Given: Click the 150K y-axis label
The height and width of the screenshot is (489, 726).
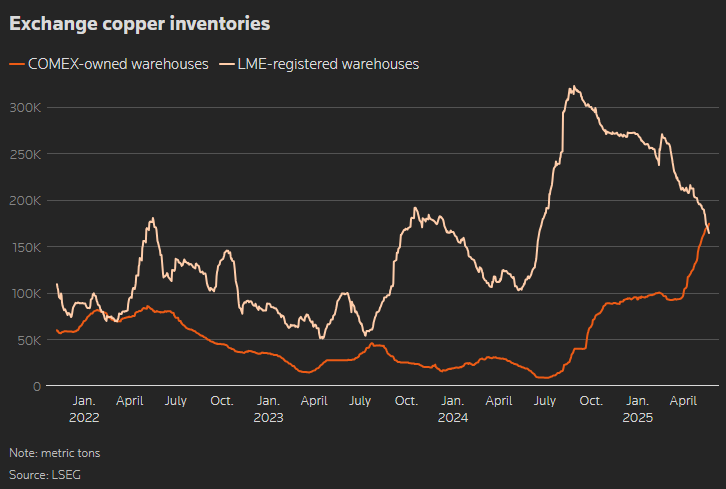Looking at the screenshot, I should pyautogui.click(x=28, y=247).
